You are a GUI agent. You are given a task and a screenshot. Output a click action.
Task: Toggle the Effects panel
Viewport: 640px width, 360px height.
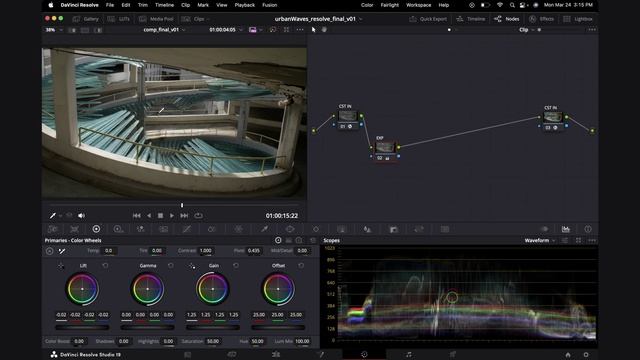pyautogui.click(x=542, y=19)
